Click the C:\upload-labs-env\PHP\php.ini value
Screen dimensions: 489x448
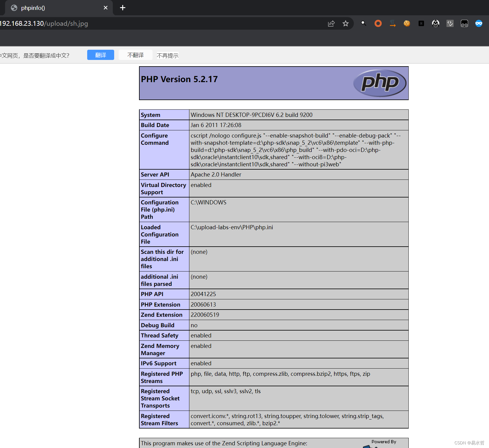(x=232, y=227)
